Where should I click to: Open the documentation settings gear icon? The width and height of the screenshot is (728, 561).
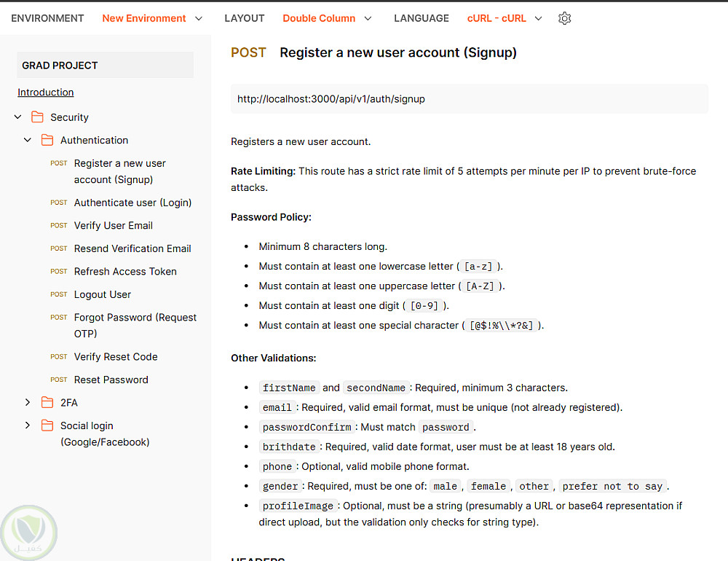pyautogui.click(x=564, y=18)
